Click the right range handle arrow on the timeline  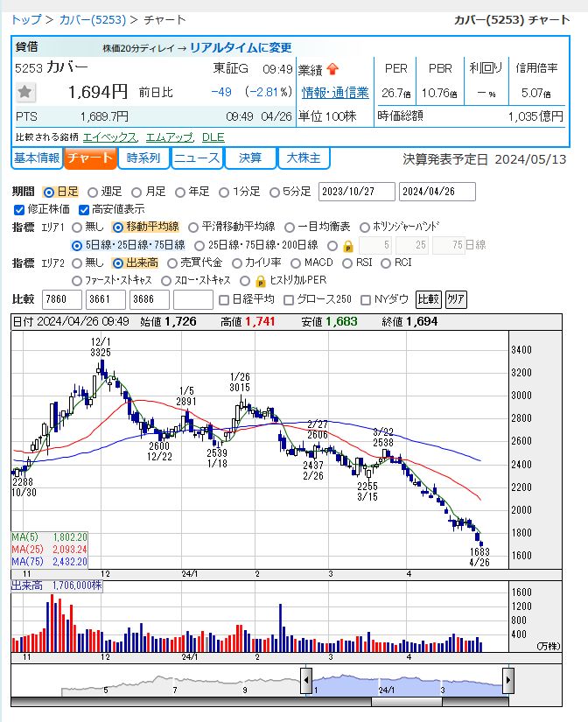click(x=507, y=680)
